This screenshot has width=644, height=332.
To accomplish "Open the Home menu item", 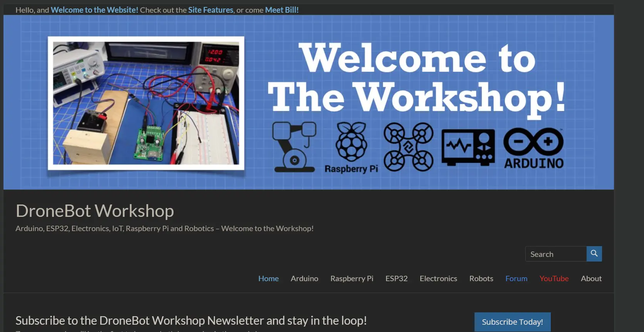I will 268,278.
